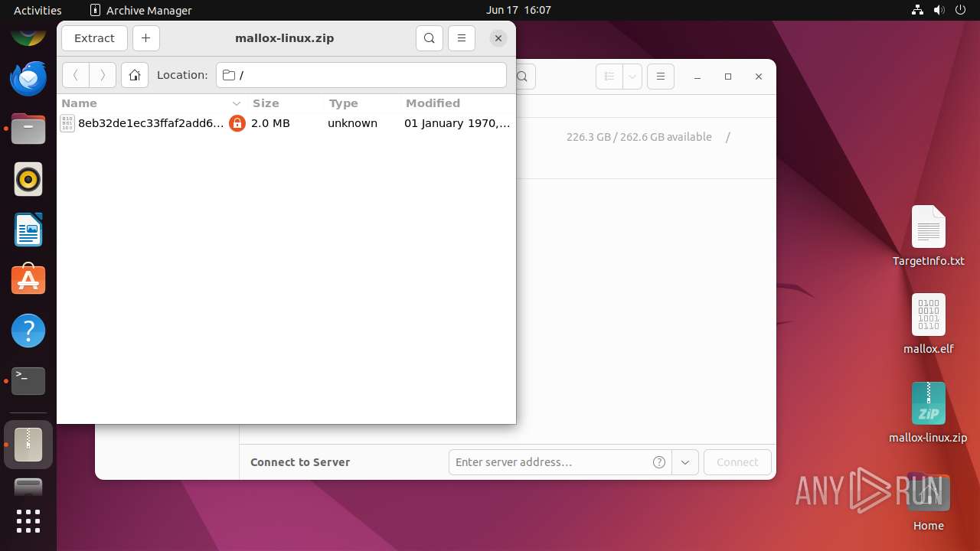Screen dimensions: 980x551
Task: Toggle list view in Files window
Action: (x=609, y=77)
